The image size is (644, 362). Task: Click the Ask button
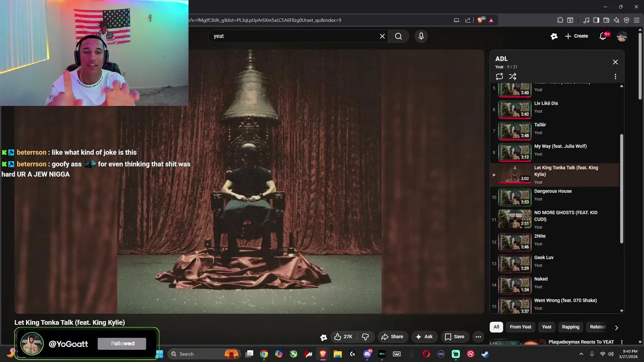(424, 337)
